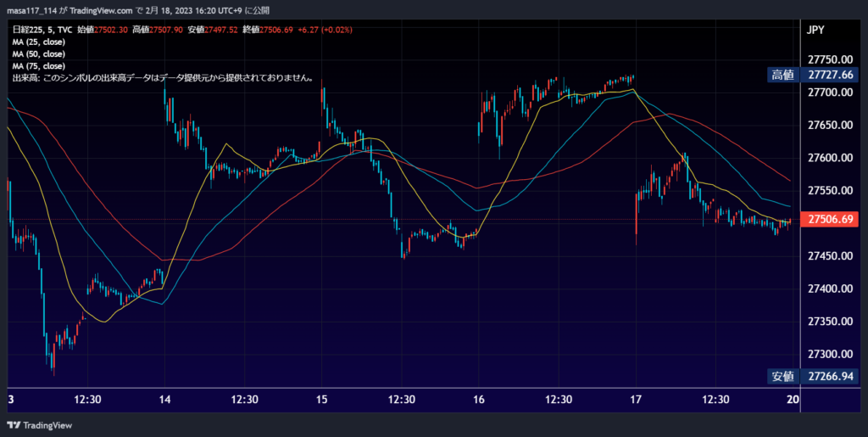The width and height of the screenshot is (868, 437).
Task: Click the TradingView logo at bottom left
Action: coord(39,425)
